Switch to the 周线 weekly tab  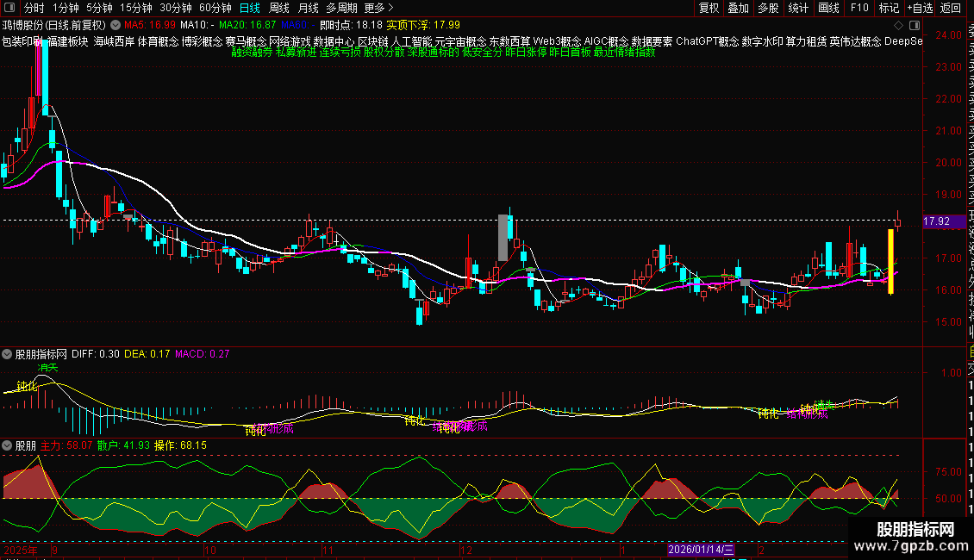click(278, 8)
